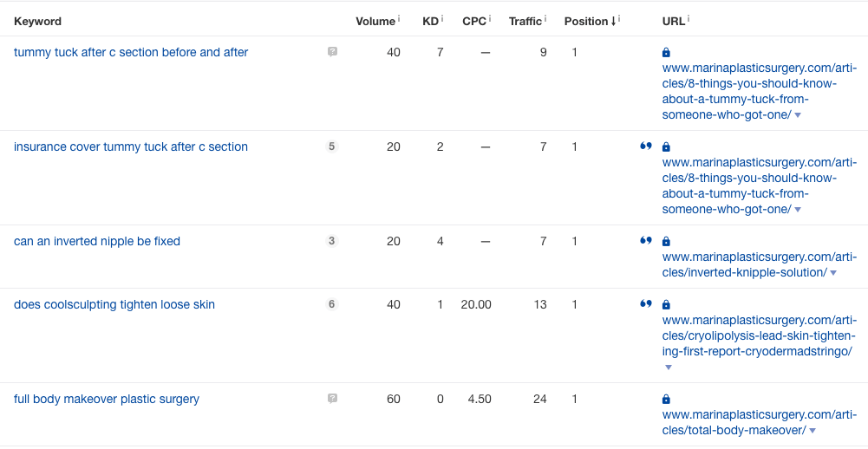Click SERP features badge for 'full body makeover plastic surgery'
This screenshot has height=449, width=868.
[x=332, y=399]
